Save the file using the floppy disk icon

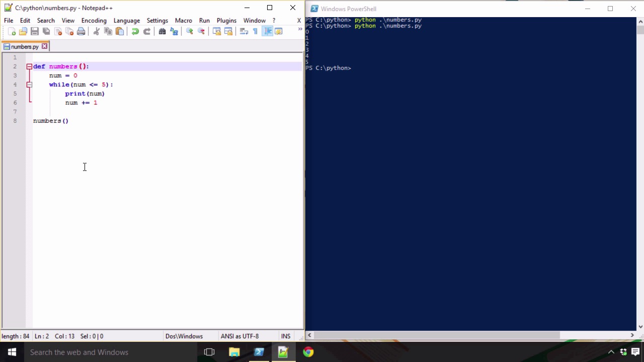click(x=35, y=31)
